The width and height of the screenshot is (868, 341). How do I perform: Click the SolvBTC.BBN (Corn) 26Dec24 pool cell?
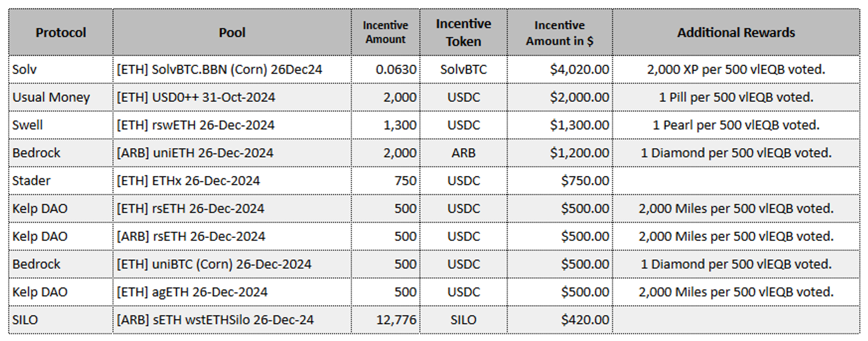(232, 69)
